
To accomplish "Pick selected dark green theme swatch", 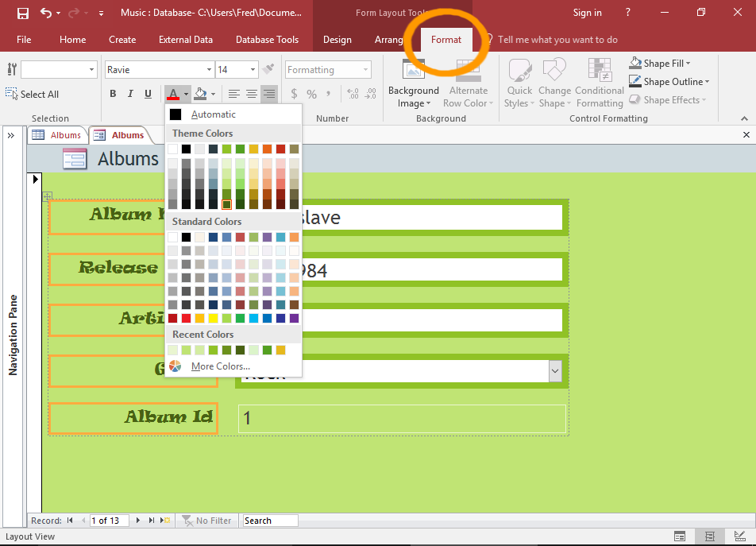I will coord(226,204).
